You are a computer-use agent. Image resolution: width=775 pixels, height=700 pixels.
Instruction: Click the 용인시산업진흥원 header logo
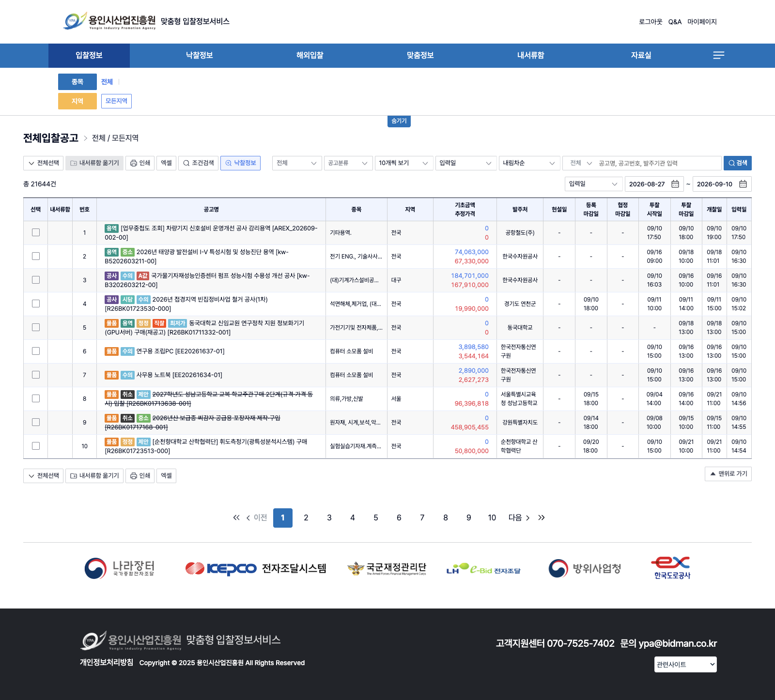[x=110, y=21]
